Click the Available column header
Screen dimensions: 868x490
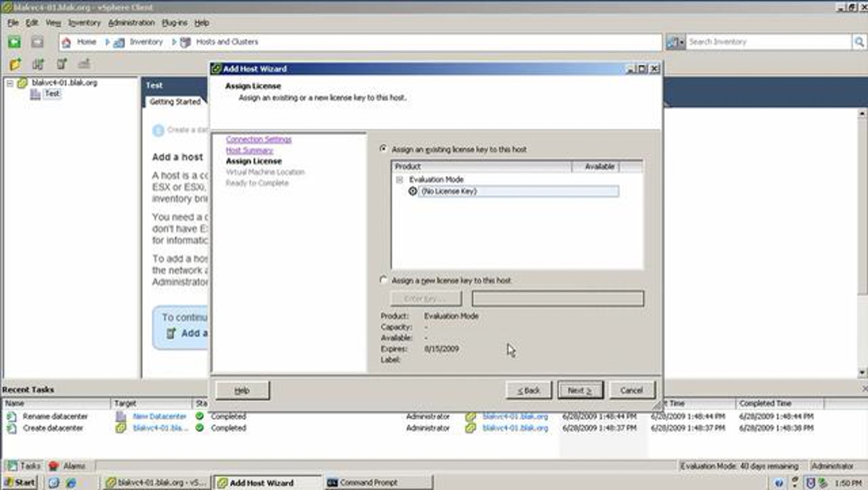(596, 166)
